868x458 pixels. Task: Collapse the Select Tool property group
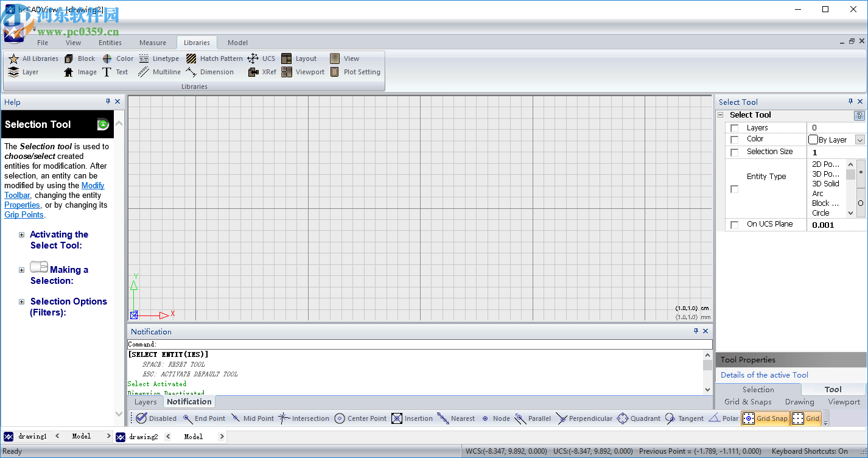tap(721, 114)
